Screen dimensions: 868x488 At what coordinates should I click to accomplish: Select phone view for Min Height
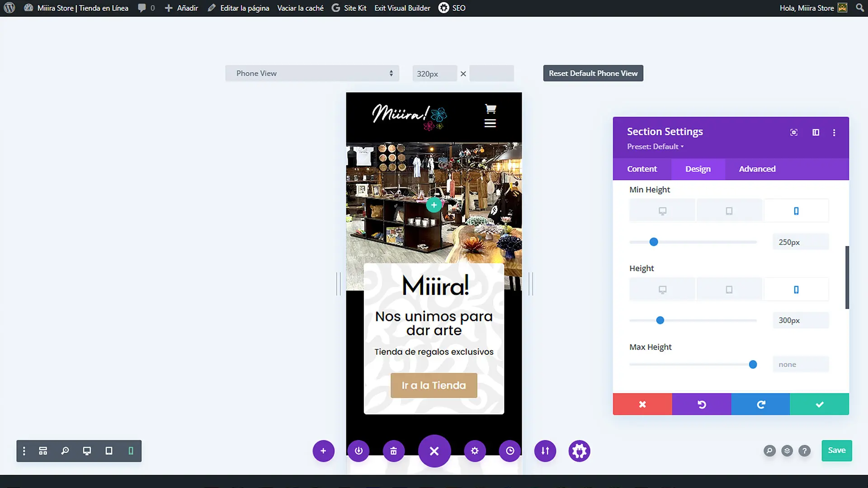click(796, 211)
